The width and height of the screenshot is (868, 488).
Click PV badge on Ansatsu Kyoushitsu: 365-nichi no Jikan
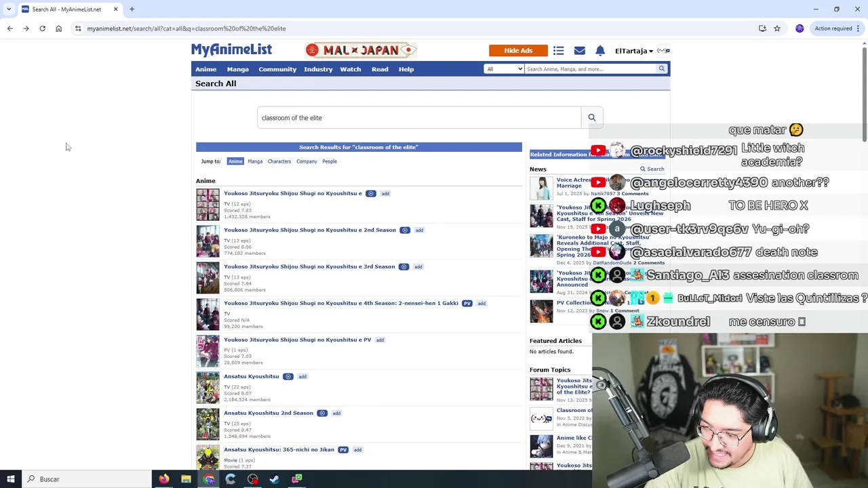pyautogui.click(x=343, y=450)
